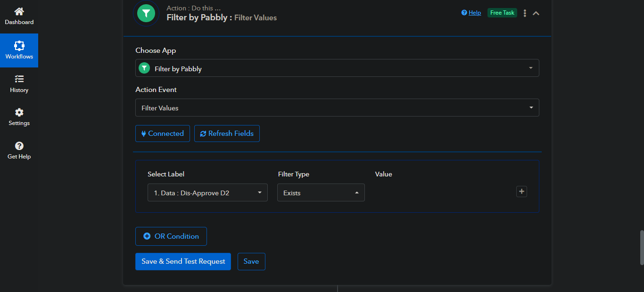This screenshot has width=644, height=292.
Task: Open the Settings gear icon
Action: 19,112
